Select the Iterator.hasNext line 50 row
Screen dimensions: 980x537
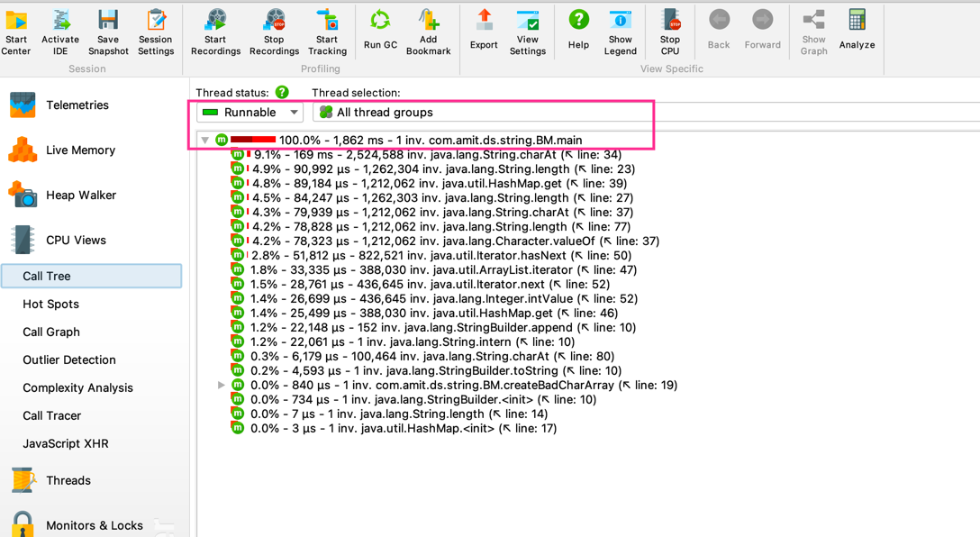point(431,255)
